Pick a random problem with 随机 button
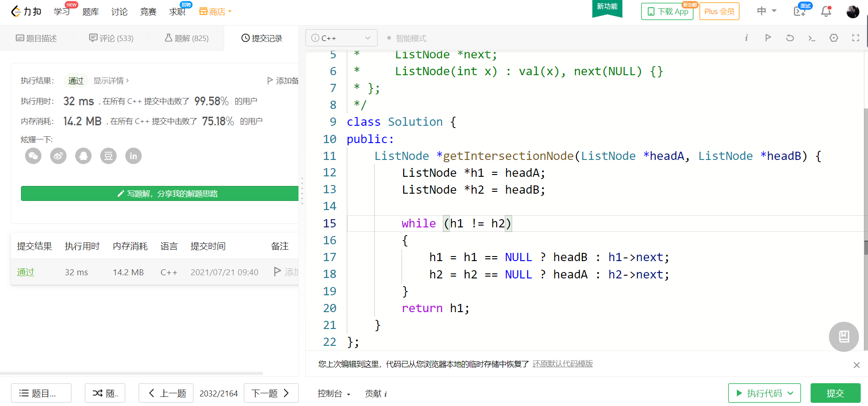The width and height of the screenshot is (868, 406). pos(105,393)
